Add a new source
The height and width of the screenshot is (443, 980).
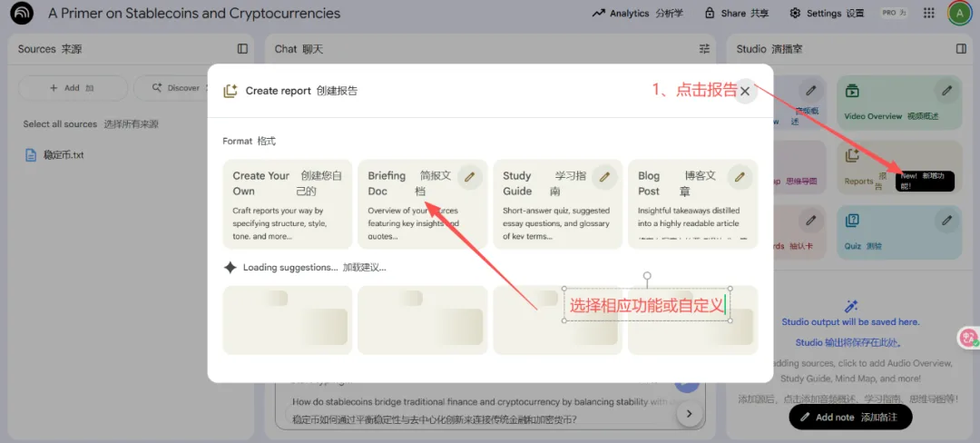click(73, 88)
